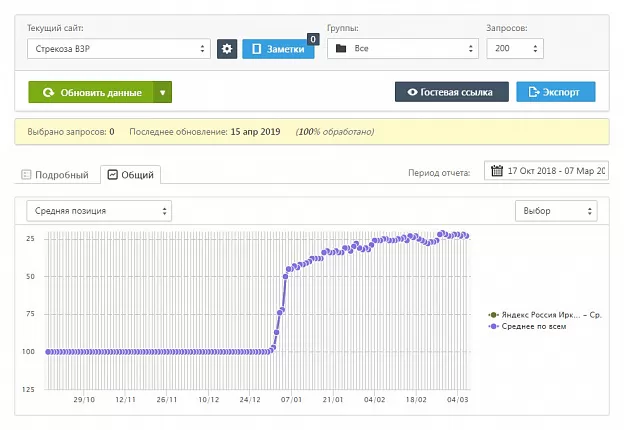Click the Заметки notes count badge

coord(313,39)
